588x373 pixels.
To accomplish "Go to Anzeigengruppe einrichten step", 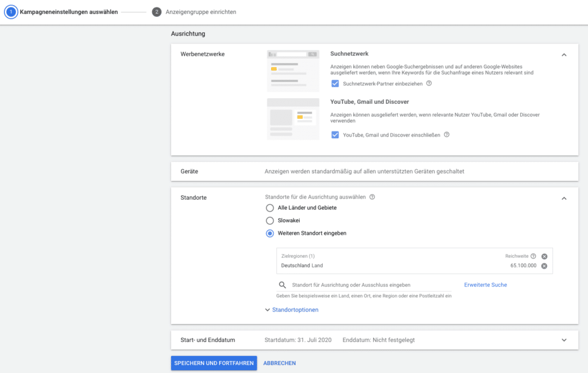I will (x=201, y=12).
